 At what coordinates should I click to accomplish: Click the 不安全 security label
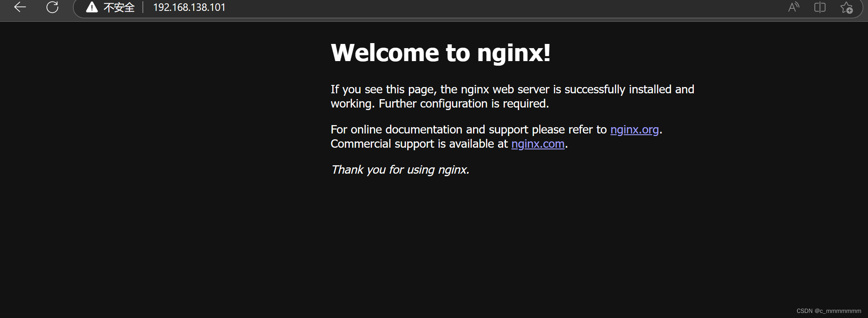[x=119, y=8]
